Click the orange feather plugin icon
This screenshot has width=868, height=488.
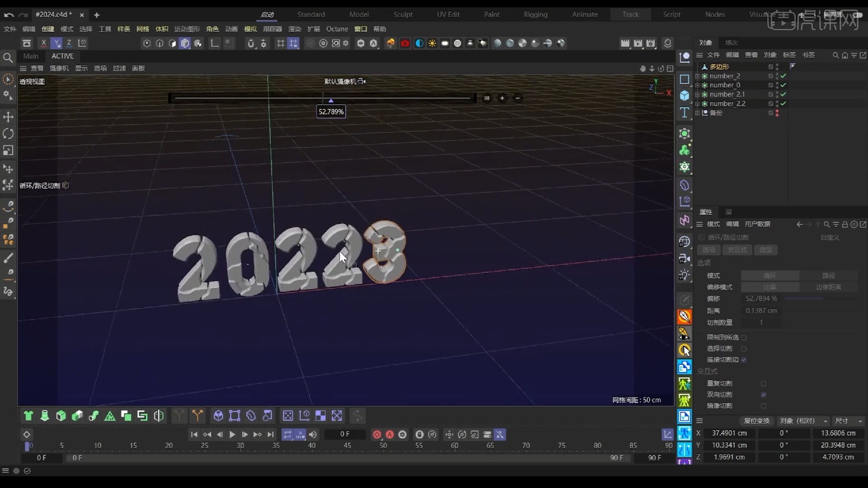coord(684,317)
